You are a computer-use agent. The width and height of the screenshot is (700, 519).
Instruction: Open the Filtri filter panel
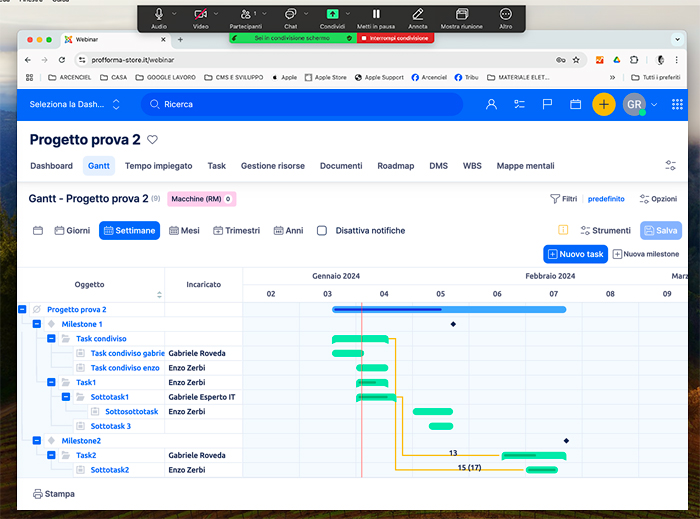(x=563, y=199)
